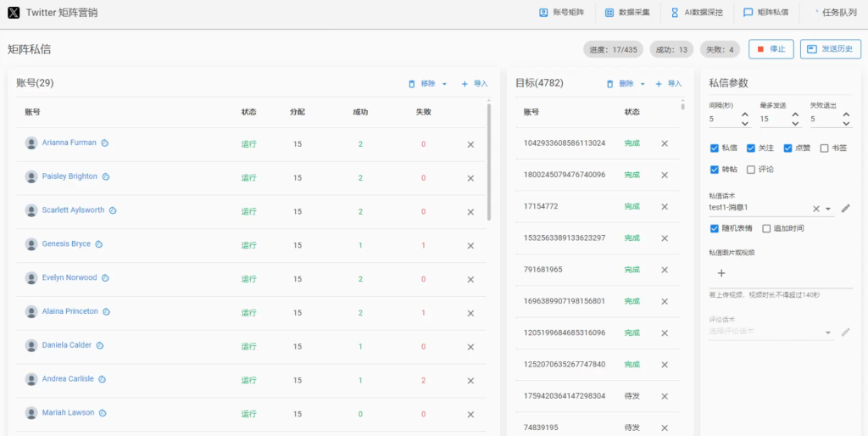
Task: Click accounts list vertical scrollbar
Action: [x=489, y=162]
